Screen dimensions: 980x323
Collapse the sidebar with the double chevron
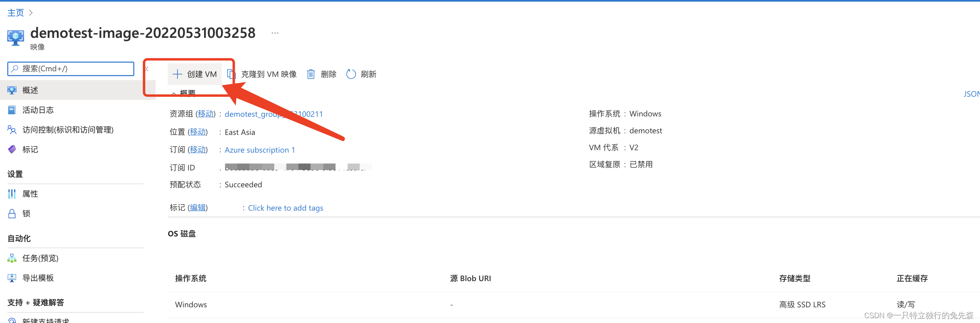coord(147,69)
